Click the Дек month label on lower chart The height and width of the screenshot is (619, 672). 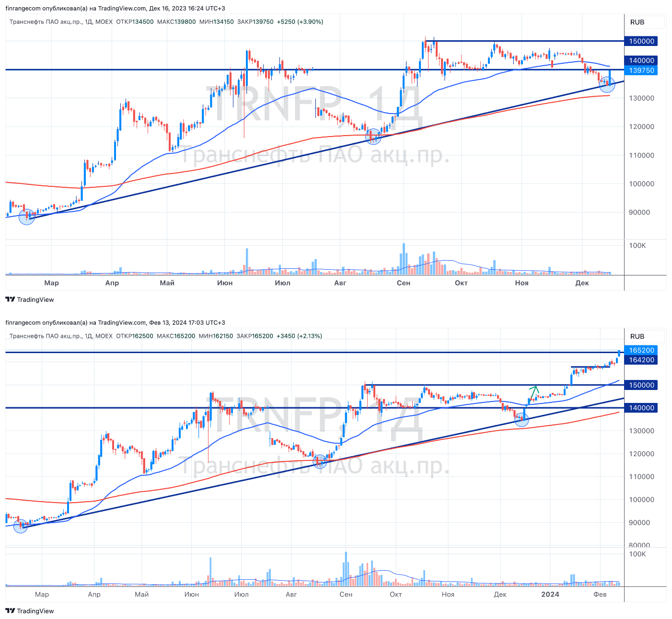tap(500, 594)
